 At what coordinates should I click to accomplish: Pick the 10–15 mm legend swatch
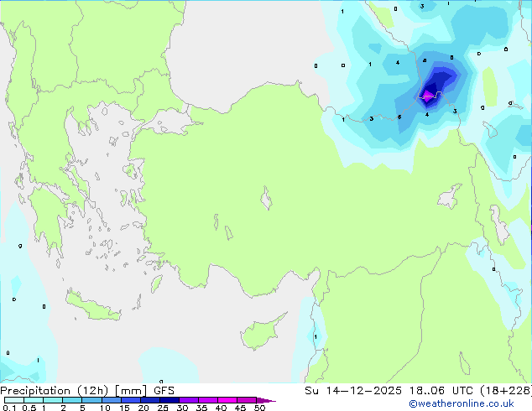(x=111, y=400)
